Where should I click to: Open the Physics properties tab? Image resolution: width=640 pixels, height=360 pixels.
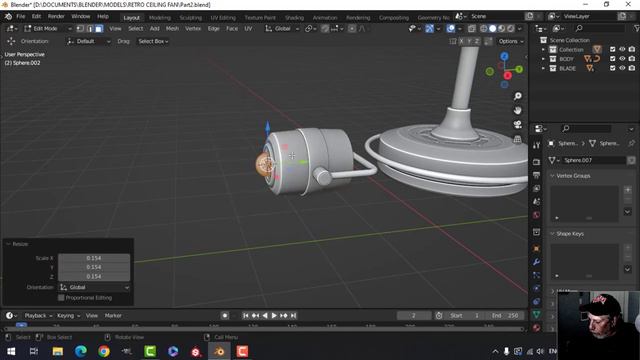click(x=536, y=288)
